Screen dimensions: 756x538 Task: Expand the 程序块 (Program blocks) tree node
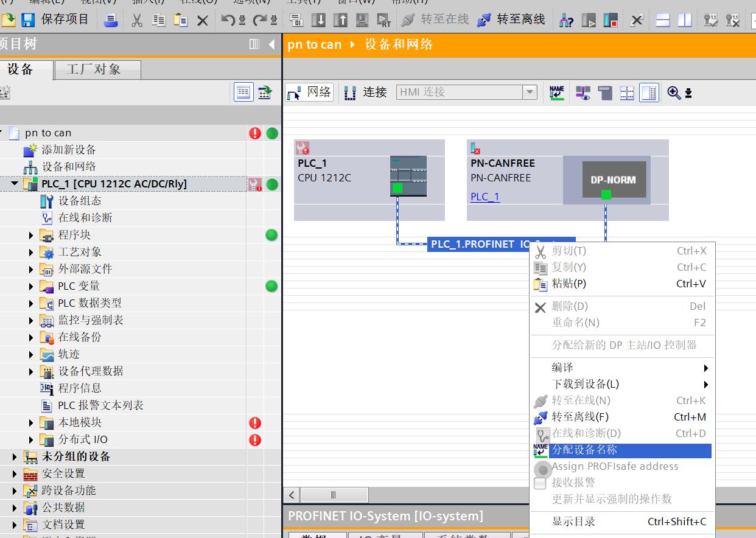31,235
